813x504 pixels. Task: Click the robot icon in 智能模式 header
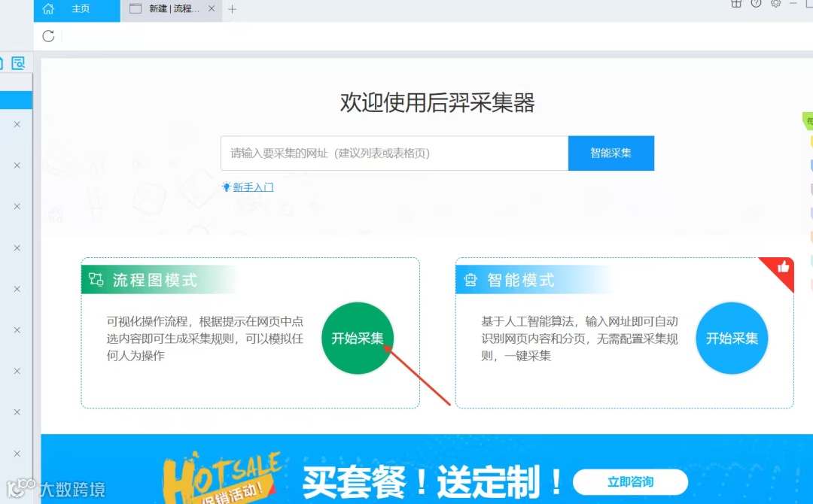[x=470, y=281]
